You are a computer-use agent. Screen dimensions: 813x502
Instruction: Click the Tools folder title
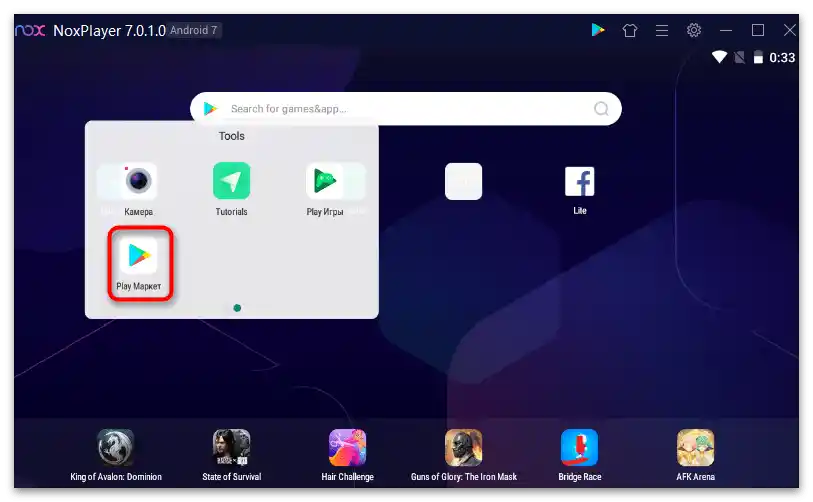click(x=231, y=136)
